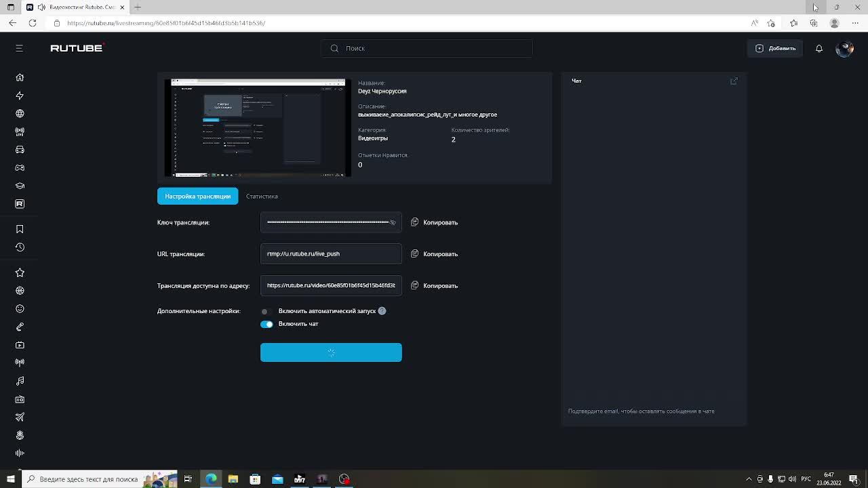Select the Настройка трансляции tab
This screenshot has height=488, width=868.
[197, 197]
